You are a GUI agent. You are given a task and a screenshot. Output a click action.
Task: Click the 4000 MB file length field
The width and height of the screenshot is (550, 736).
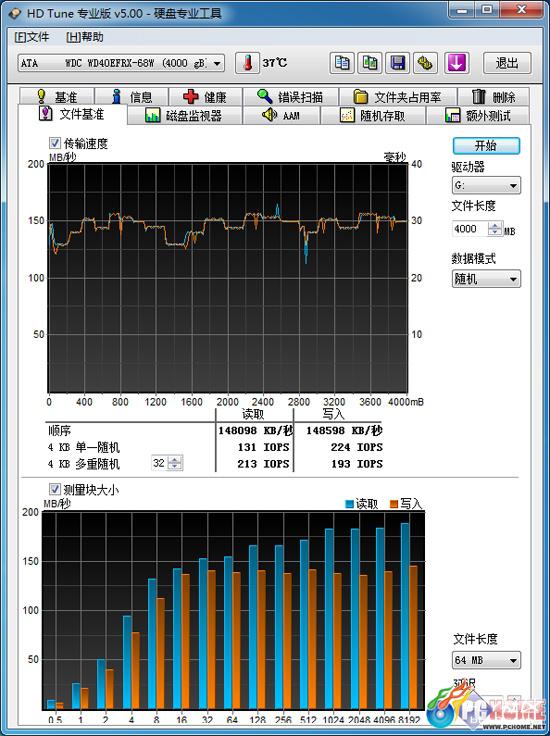tap(470, 229)
